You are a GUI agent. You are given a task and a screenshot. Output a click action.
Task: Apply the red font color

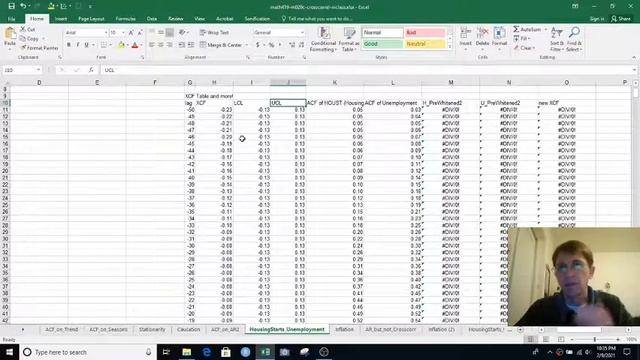pyautogui.click(x=135, y=45)
